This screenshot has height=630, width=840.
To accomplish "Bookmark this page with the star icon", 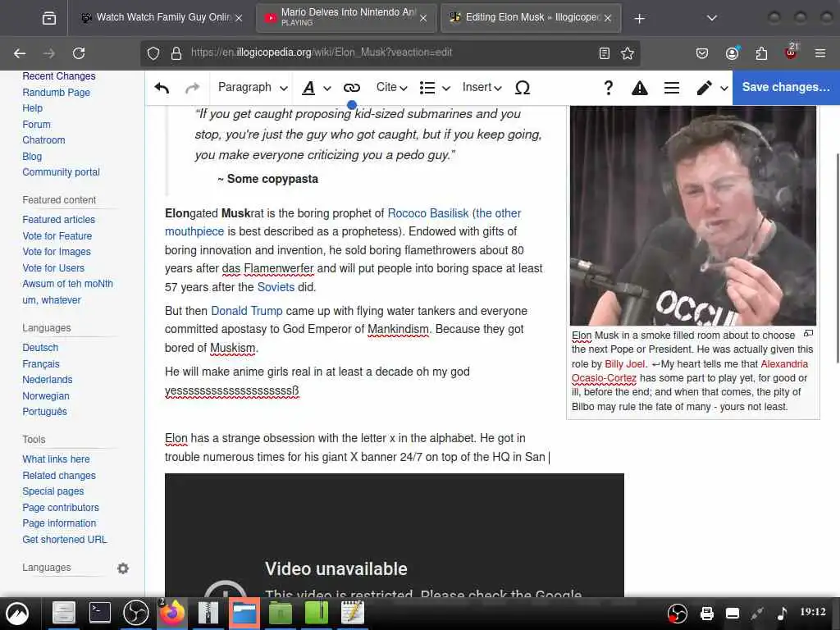I will pos(628,53).
